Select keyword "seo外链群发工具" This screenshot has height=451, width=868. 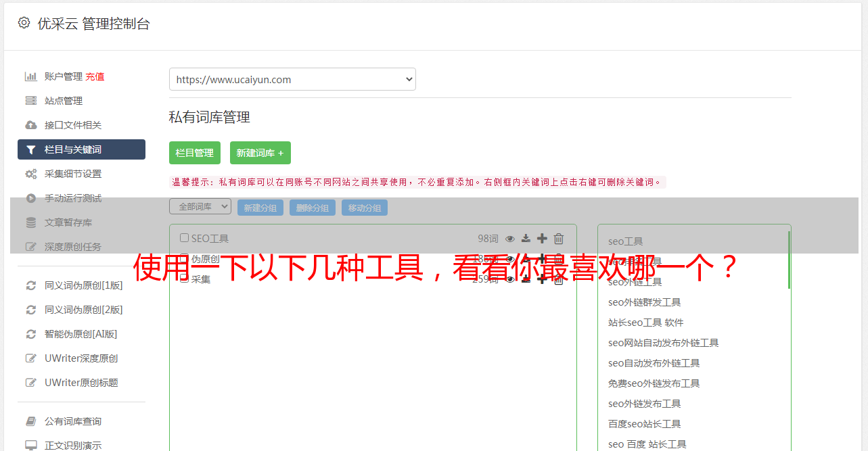pyautogui.click(x=644, y=302)
